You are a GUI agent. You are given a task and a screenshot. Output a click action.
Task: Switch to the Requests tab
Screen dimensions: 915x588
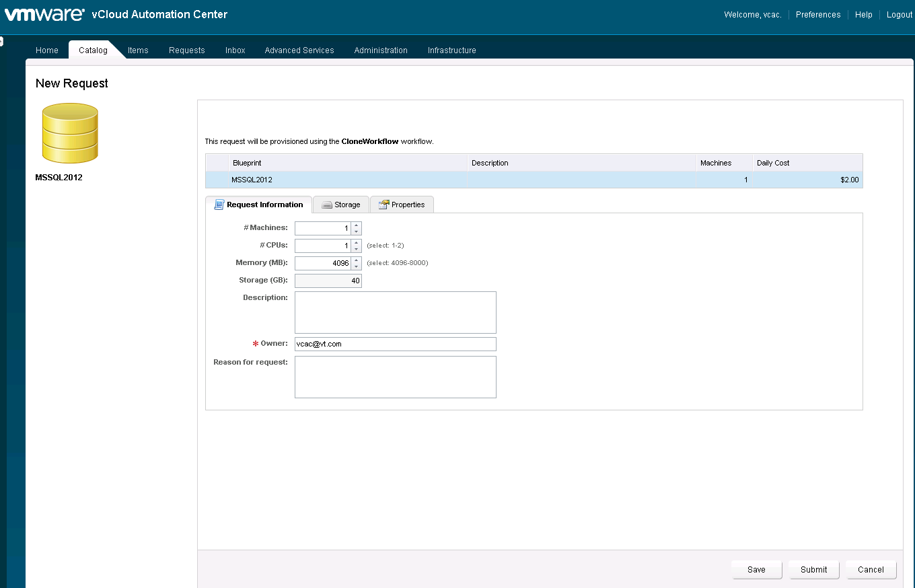click(x=187, y=50)
